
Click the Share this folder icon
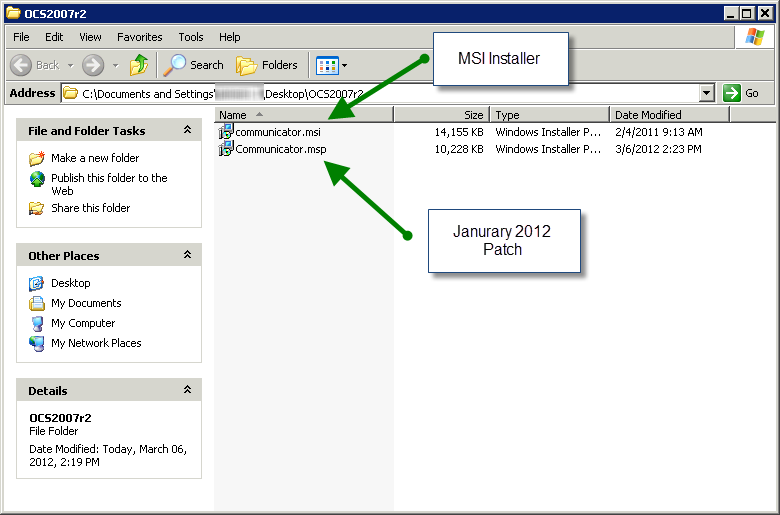[x=36, y=208]
